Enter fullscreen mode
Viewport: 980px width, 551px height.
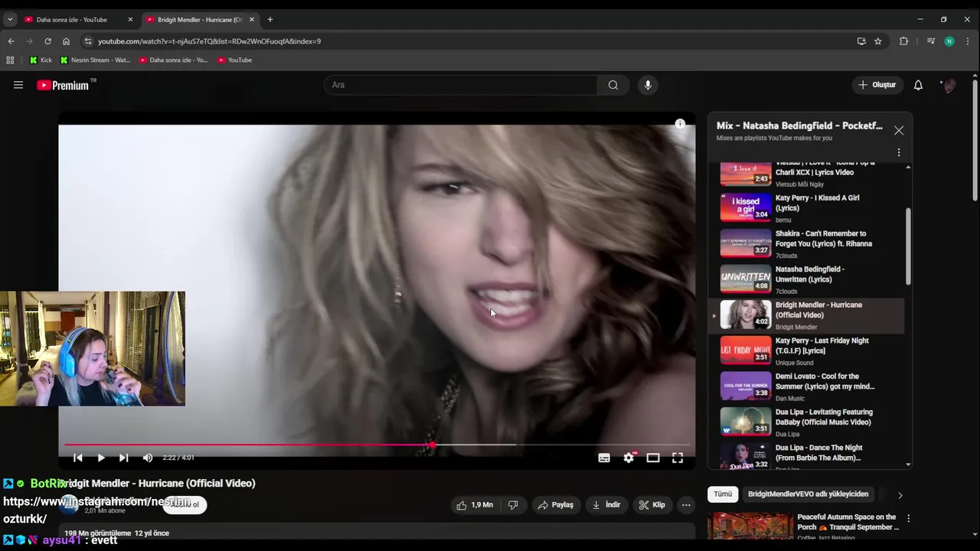pos(678,458)
